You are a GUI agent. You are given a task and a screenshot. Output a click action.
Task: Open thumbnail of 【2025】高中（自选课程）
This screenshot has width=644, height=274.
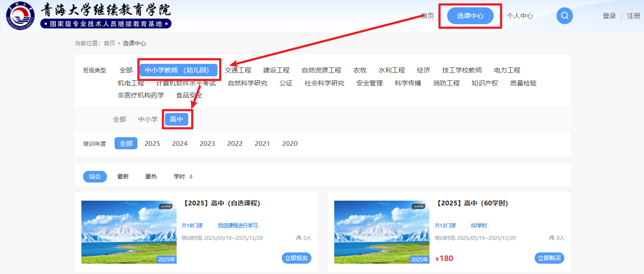(x=129, y=232)
